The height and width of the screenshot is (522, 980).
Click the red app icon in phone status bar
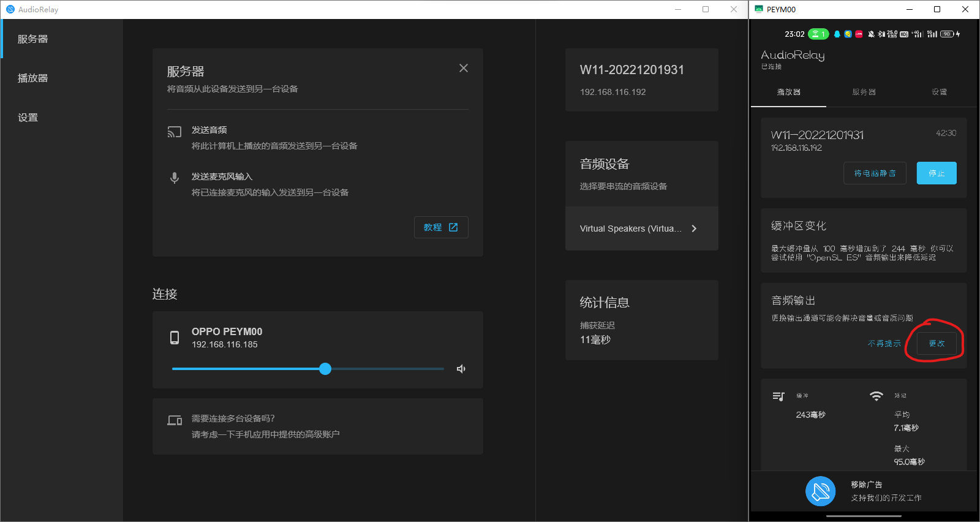[859, 34]
